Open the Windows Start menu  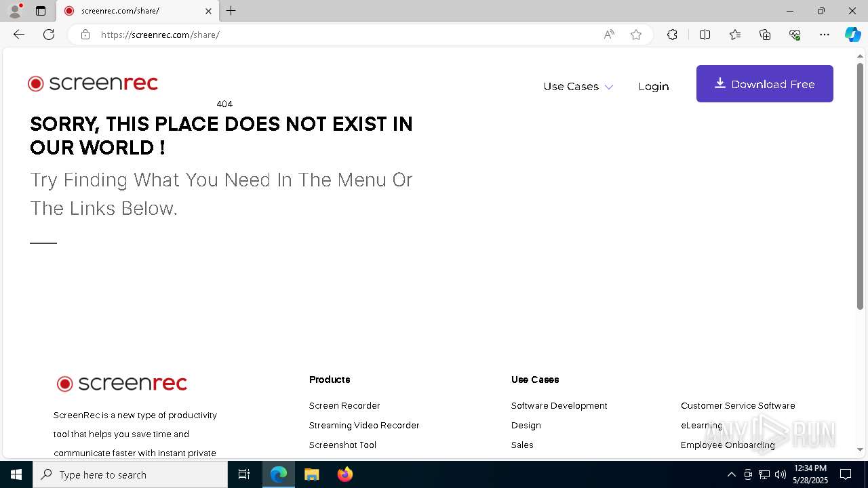click(16, 474)
